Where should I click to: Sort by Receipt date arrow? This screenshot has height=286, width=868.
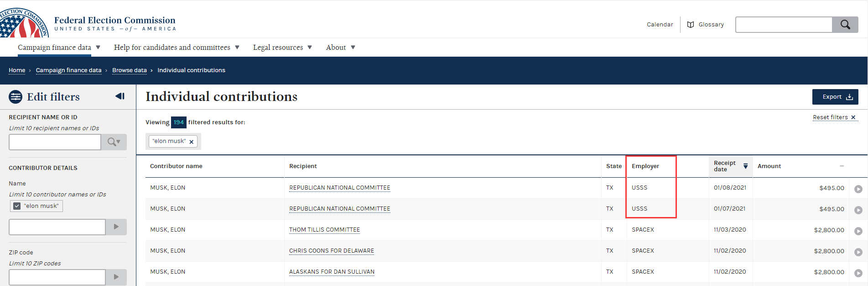click(x=745, y=166)
